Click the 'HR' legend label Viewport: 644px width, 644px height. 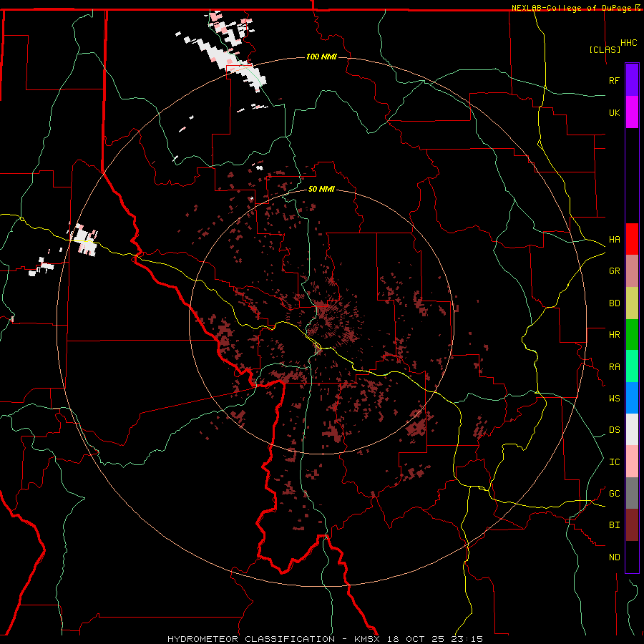point(614,335)
